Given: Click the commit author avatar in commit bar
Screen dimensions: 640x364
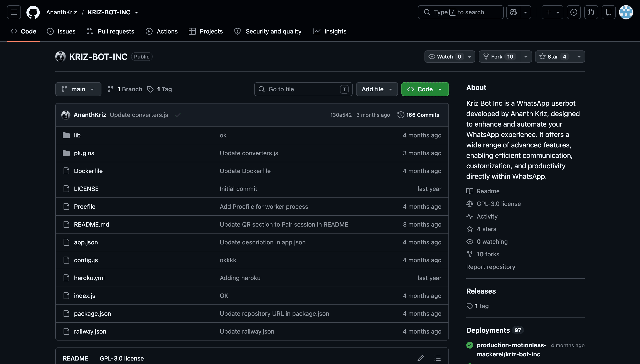Looking at the screenshot, I should 66,115.
